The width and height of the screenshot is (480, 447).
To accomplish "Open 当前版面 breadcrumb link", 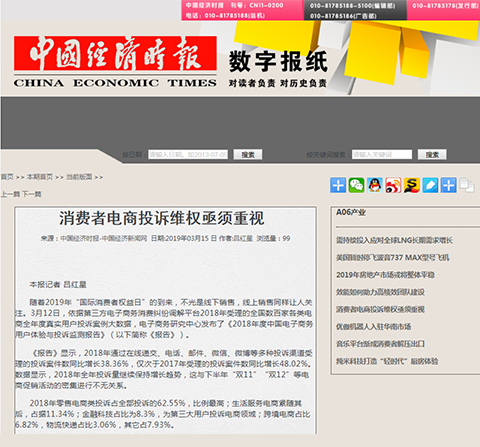I will 79,177.
